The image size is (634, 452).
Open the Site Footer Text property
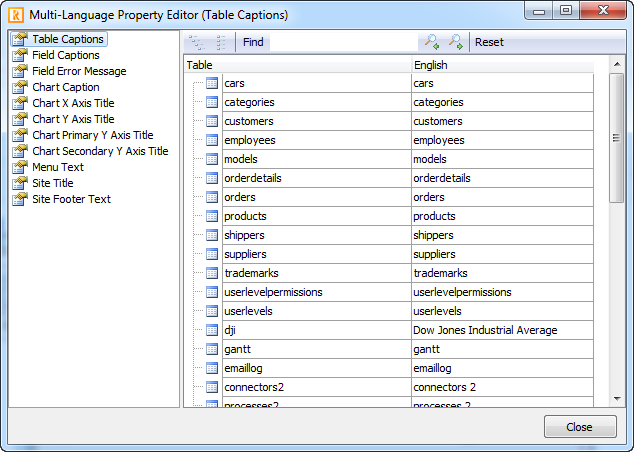tap(71, 199)
